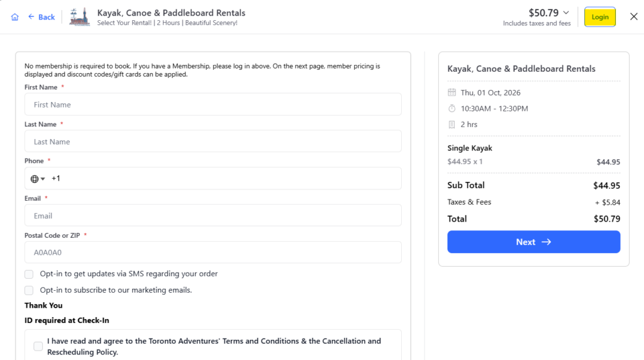The height and width of the screenshot is (360, 644).
Task: Agree to Terms and Conditions checkbox
Action: [x=38, y=346]
